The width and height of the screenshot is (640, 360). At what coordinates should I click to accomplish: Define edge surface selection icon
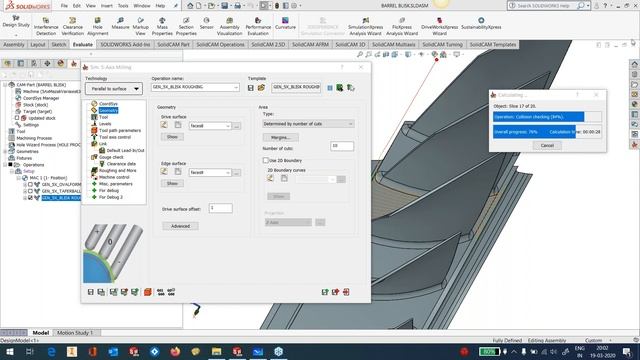point(164,172)
